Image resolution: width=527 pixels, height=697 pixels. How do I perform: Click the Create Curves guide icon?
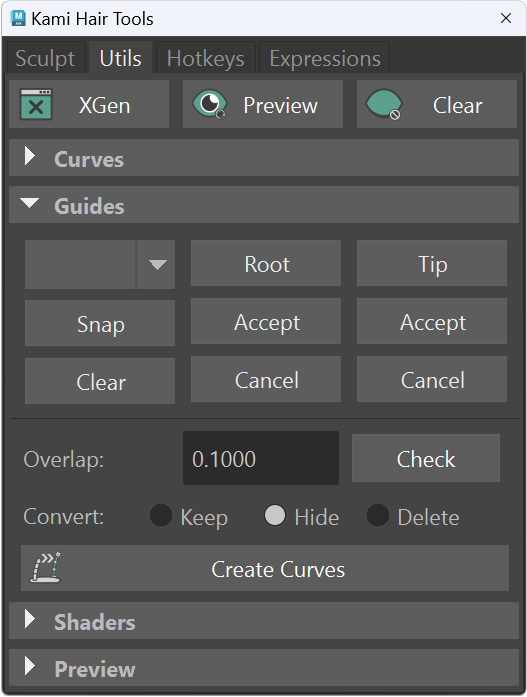pyautogui.click(x=45, y=568)
